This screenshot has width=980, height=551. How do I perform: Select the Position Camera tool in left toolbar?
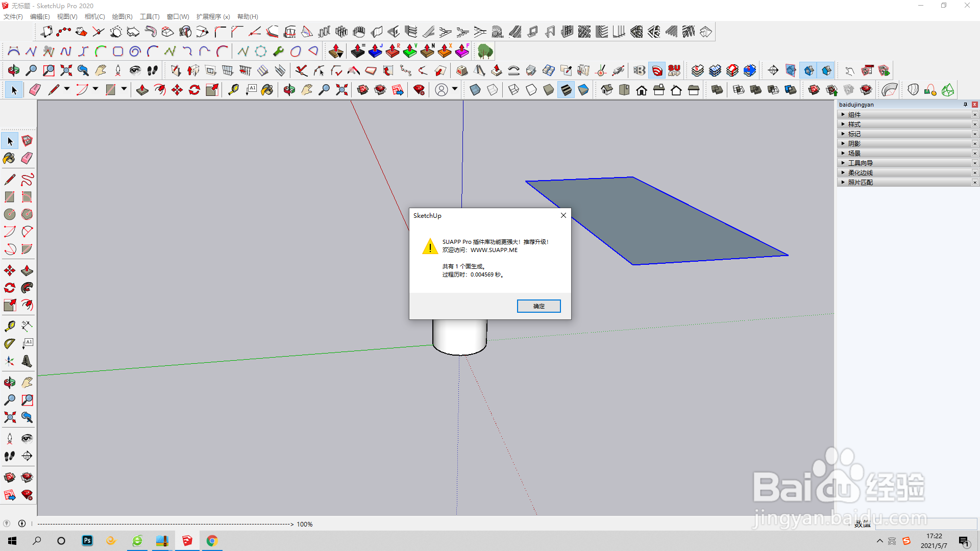(10, 439)
